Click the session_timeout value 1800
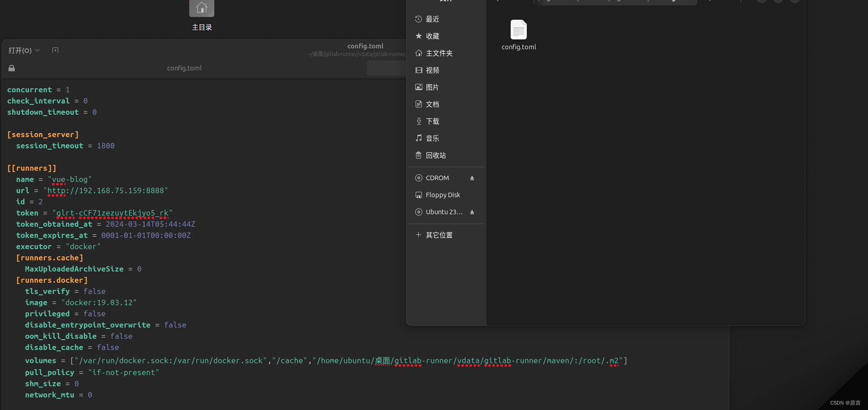This screenshot has height=410, width=868. coord(106,146)
